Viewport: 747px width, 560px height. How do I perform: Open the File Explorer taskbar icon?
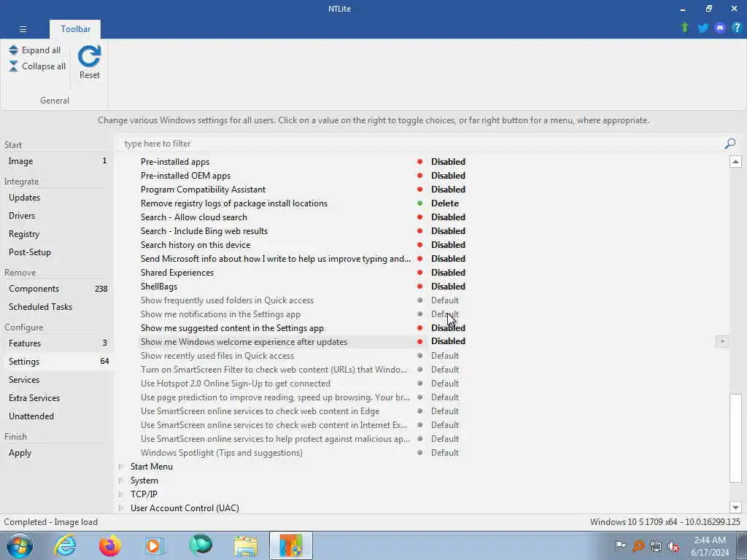(246, 546)
